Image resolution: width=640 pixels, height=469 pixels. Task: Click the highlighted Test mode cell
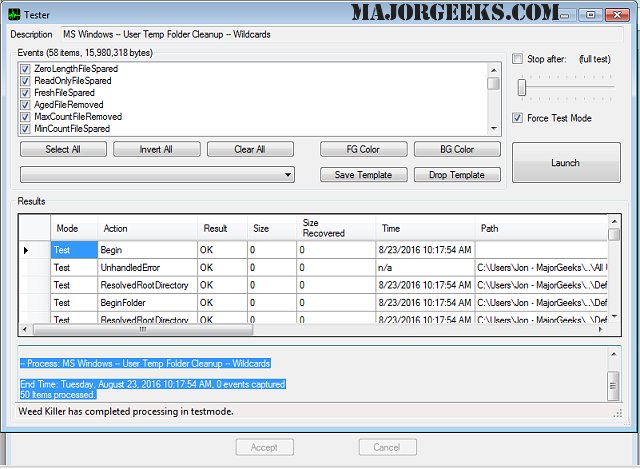tap(74, 250)
